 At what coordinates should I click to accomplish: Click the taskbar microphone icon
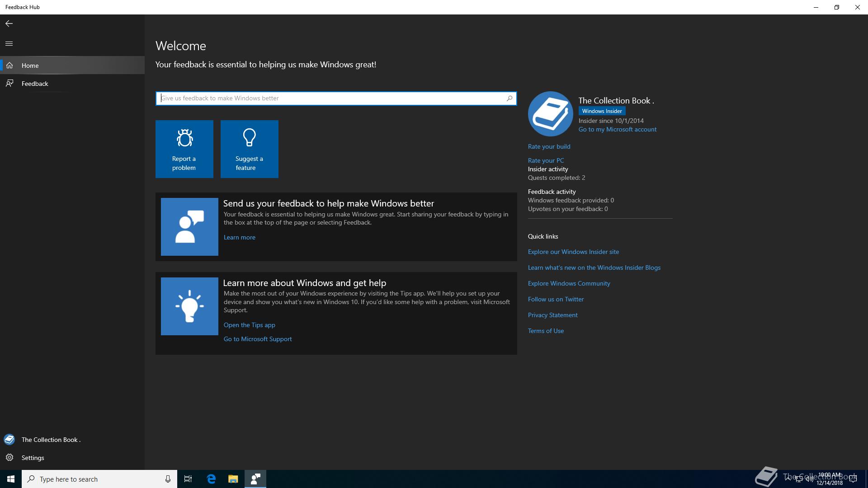pyautogui.click(x=168, y=479)
